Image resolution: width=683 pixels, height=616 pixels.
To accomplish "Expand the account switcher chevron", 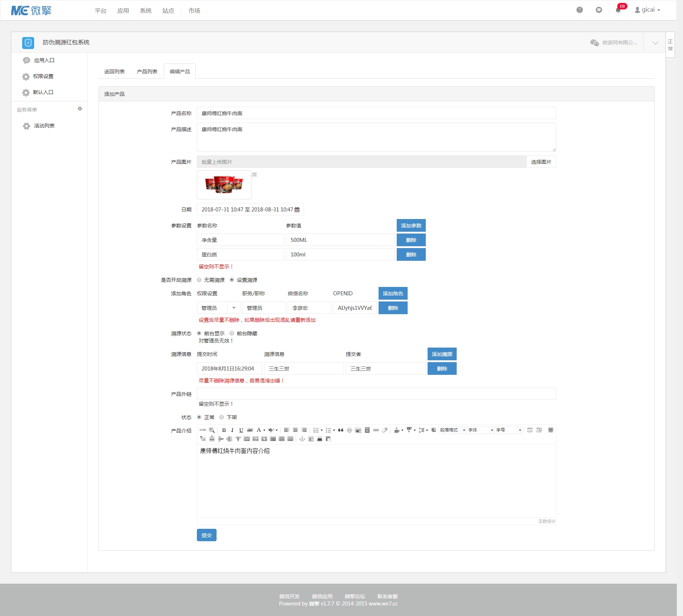I will (655, 42).
